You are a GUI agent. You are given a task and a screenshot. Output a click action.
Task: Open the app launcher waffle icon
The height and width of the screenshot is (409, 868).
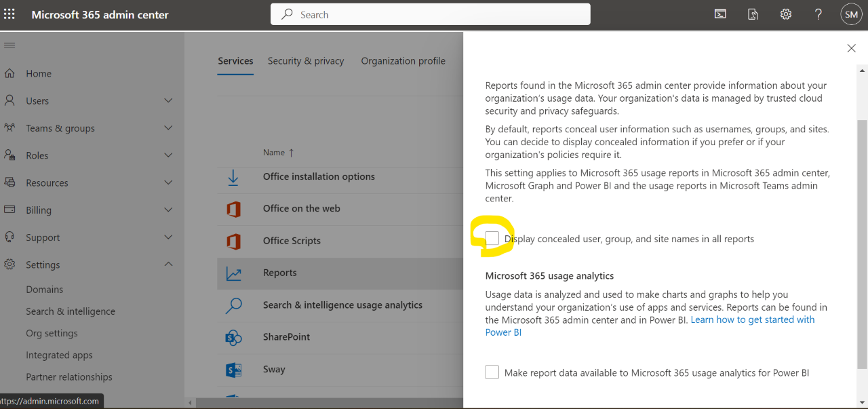tap(9, 14)
